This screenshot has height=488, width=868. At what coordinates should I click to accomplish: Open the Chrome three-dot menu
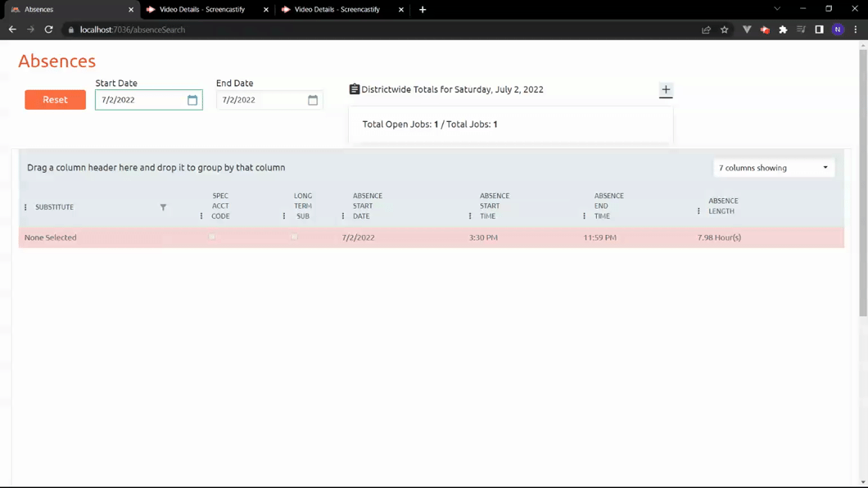point(856,29)
